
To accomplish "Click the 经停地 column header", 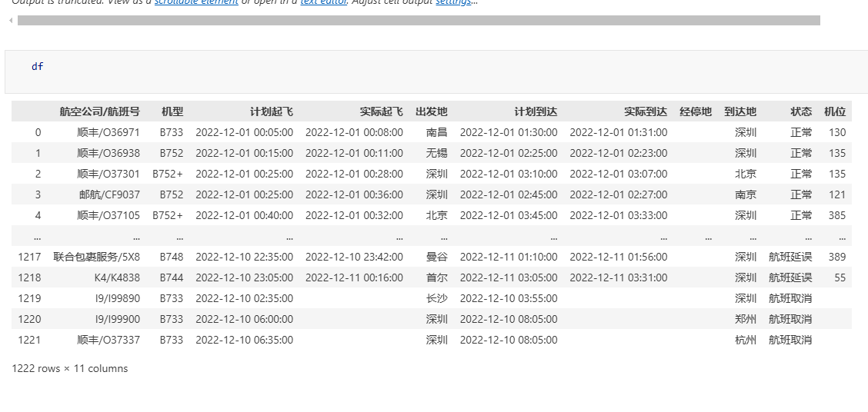I will (x=696, y=111).
